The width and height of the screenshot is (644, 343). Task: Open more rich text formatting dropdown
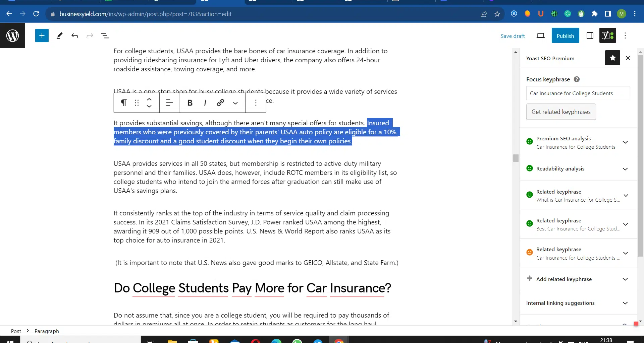point(235,103)
